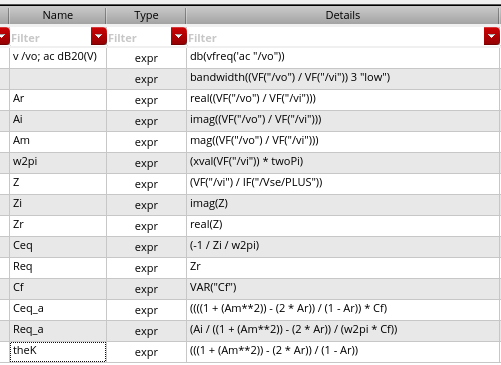Viewport: 501px width, 365px height.
Task: Focus the Details filter input field
Action: tap(335, 38)
